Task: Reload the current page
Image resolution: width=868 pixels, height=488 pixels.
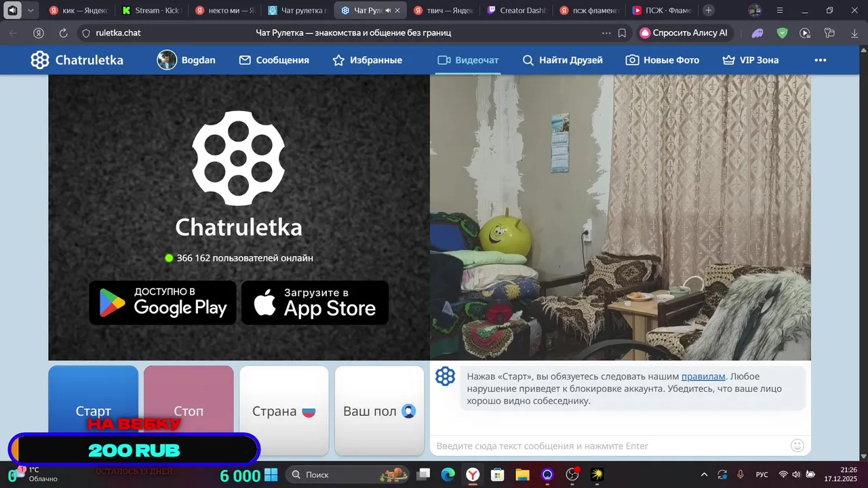Action: pos(63,33)
